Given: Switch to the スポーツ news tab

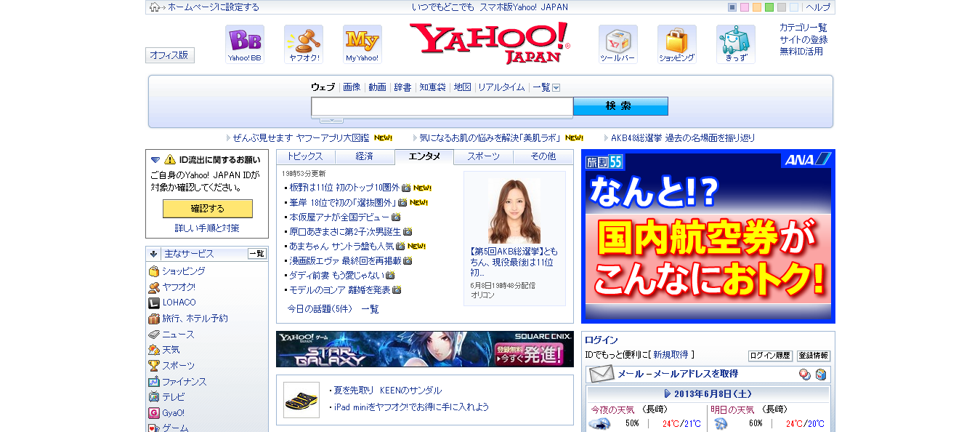Looking at the screenshot, I should click(484, 156).
